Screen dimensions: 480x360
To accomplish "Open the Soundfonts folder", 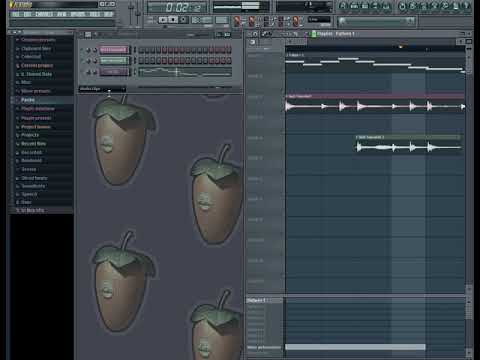I will (33, 186).
